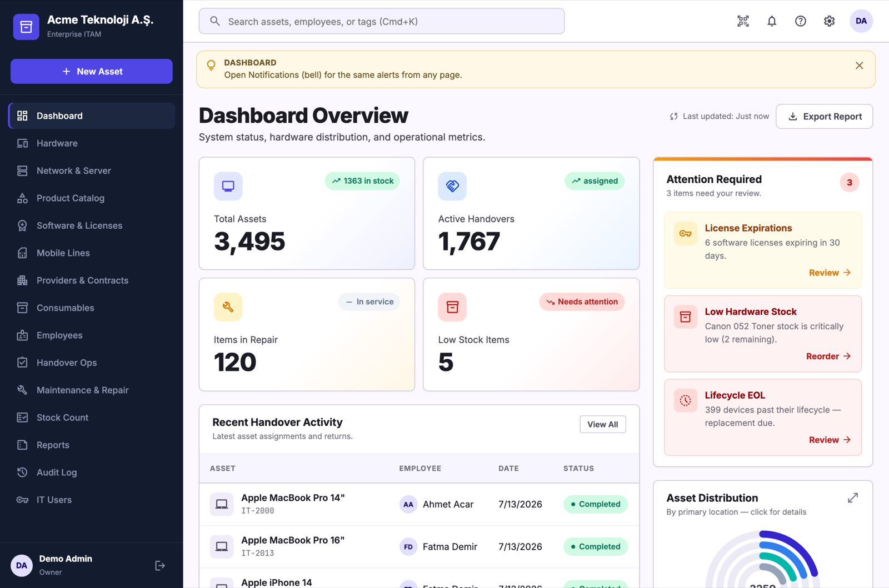The image size is (889, 588).
Task: Open Reports in sidebar
Action: pos(92,445)
